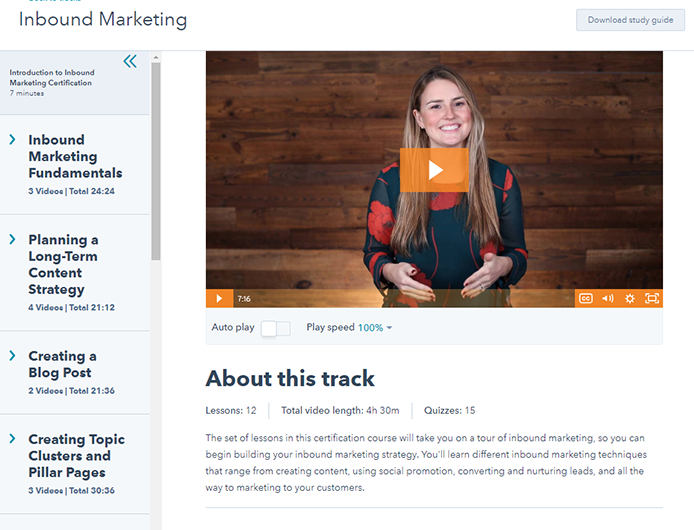Turn on closed captions in the player
The image size is (694, 530).
point(586,298)
